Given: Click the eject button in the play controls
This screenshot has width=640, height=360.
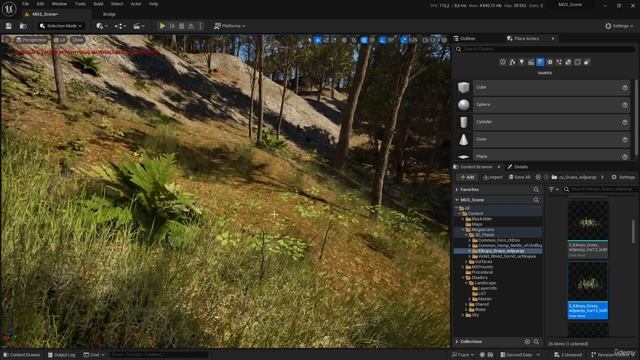Looking at the screenshot, I should [191, 26].
